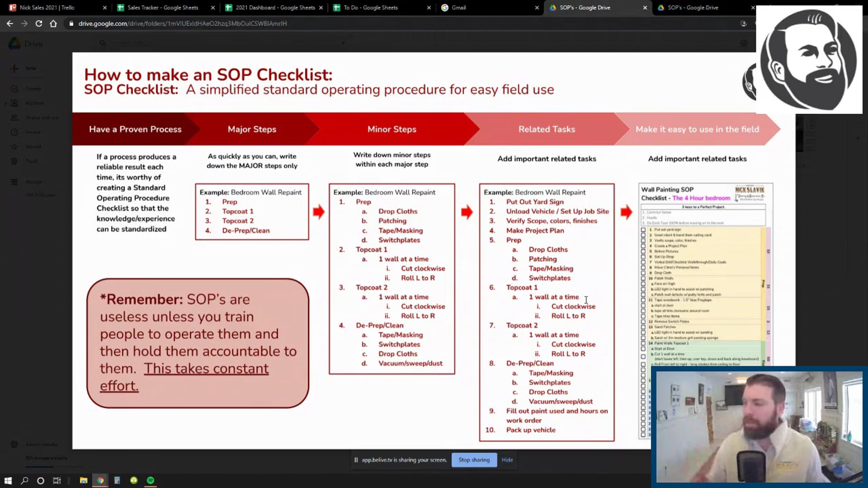The width and height of the screenshot is (868, 488).
Task: Click the Task View taskbar icon
Action: tap(57, 480)
